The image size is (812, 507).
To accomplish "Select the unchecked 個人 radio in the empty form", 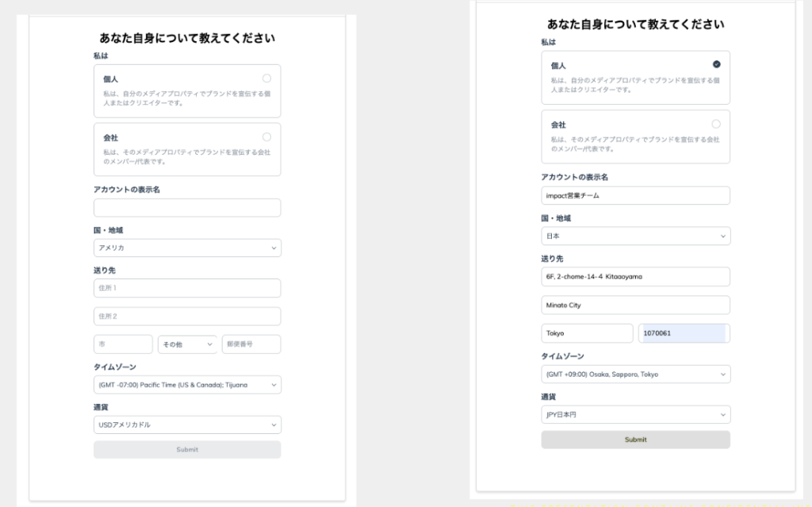I will point(266,78).
